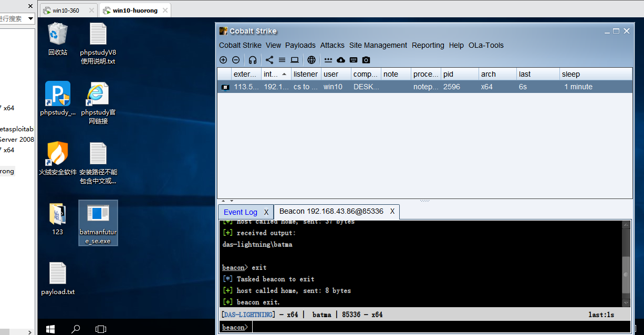This screenshot has height=335, width=644.
Task: Open Windows Task View
Action: pos(101,329)
